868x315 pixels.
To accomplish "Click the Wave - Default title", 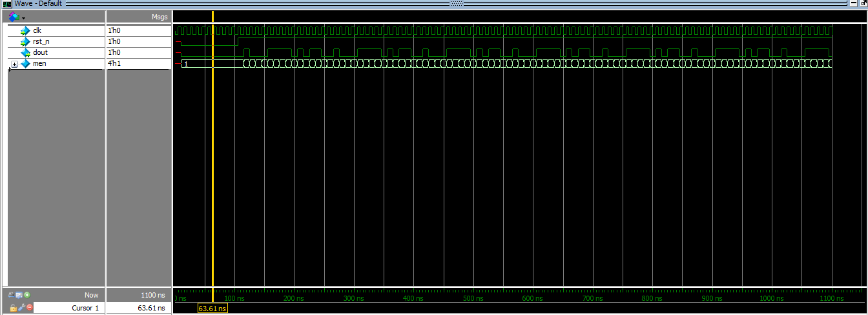I will 38,3.
